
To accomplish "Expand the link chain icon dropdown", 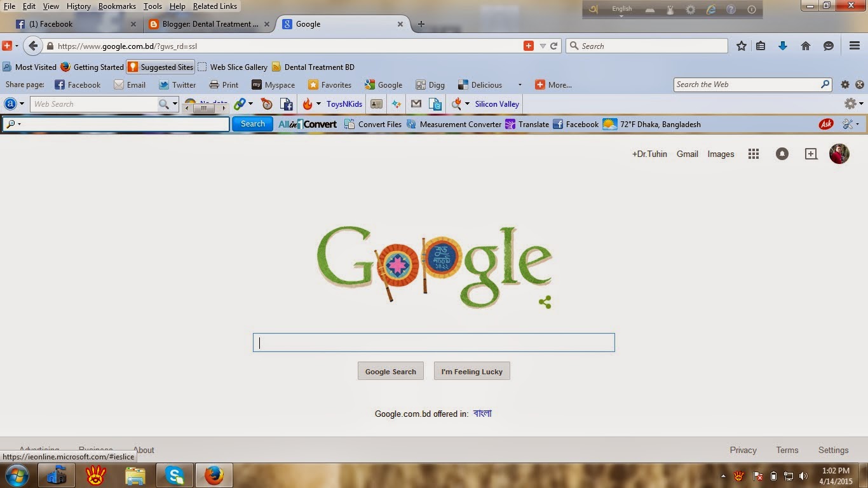I will pos(250,104).
